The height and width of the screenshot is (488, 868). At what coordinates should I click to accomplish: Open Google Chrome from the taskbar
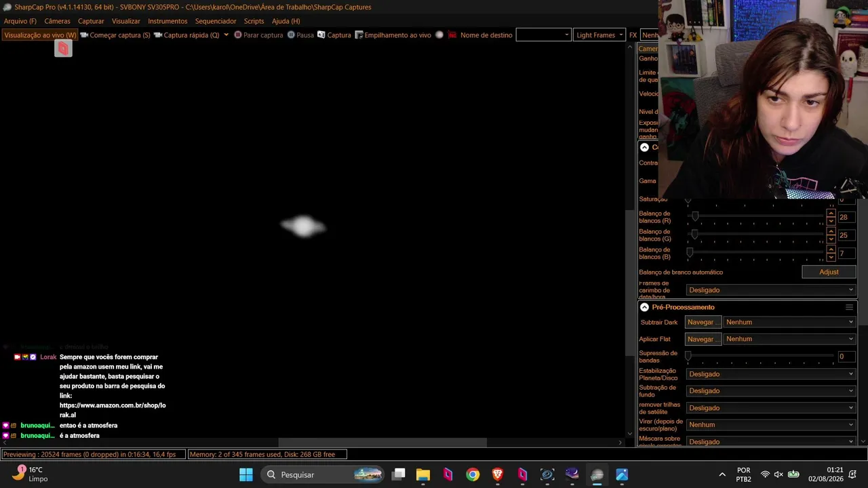pos(473,474)
